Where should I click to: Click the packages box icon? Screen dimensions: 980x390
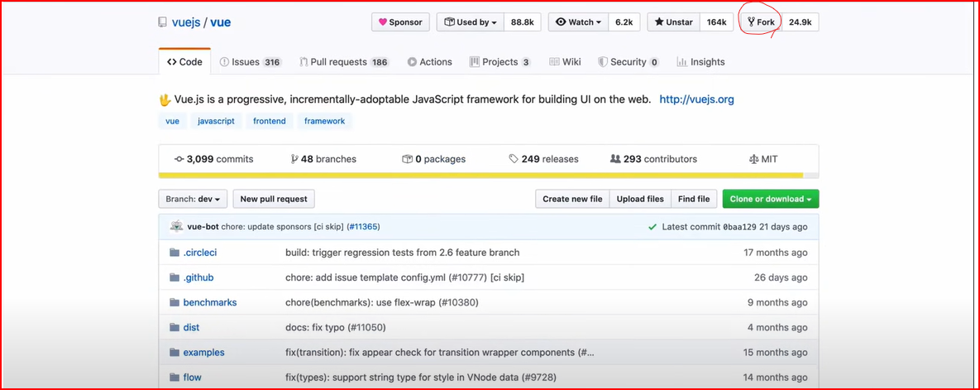tap(407, 159)
